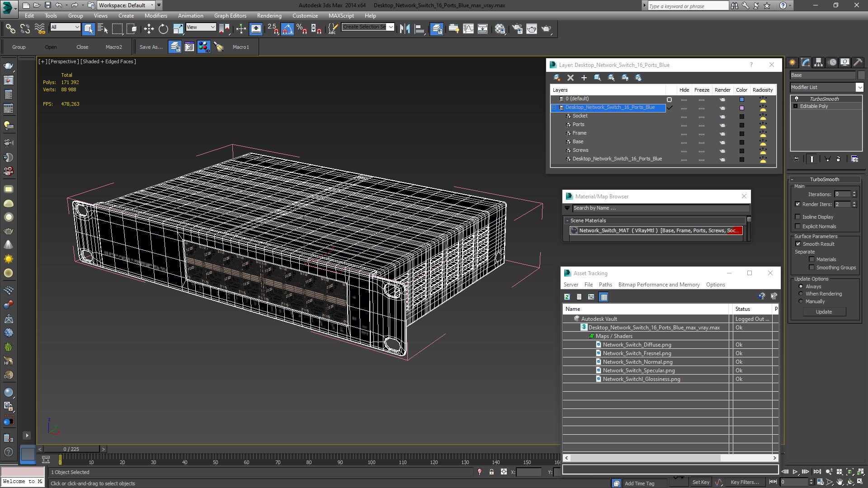Viewport: 868px width, 488px height.
Task: Click Bind to Space Warp icon
Action: pos(40,29)
